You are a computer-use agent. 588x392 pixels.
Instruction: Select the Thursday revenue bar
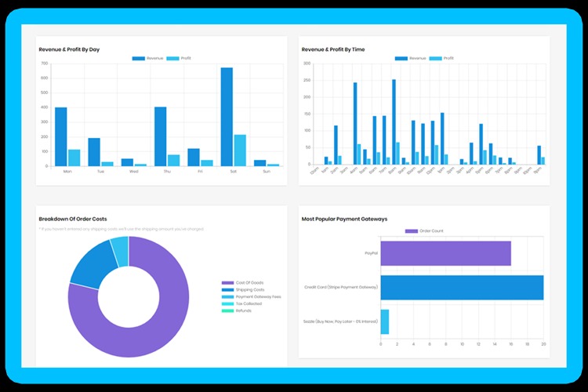(160, 137)
